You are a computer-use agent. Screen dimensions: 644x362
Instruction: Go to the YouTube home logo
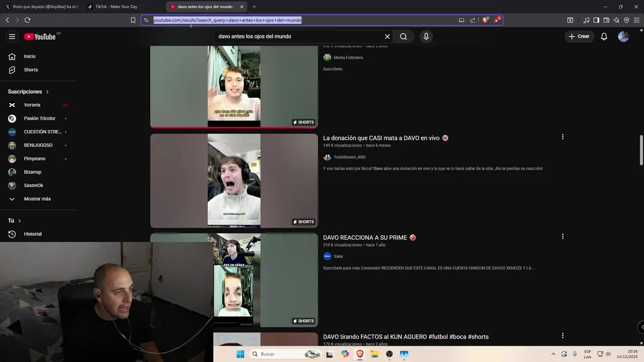tap(40, 36)
